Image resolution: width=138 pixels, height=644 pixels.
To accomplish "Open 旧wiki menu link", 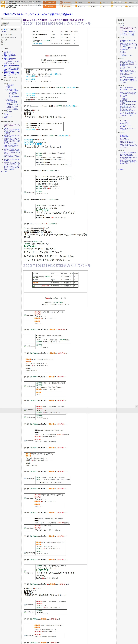I will (5, 118).
